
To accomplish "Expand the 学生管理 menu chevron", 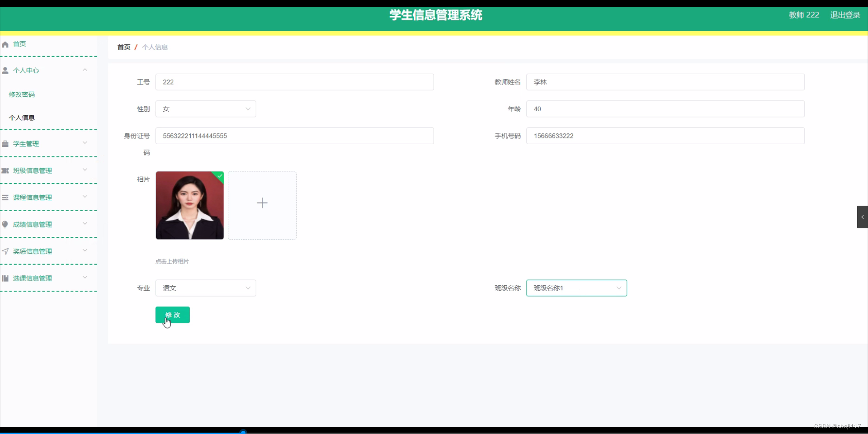I will (x=85, y=143).
